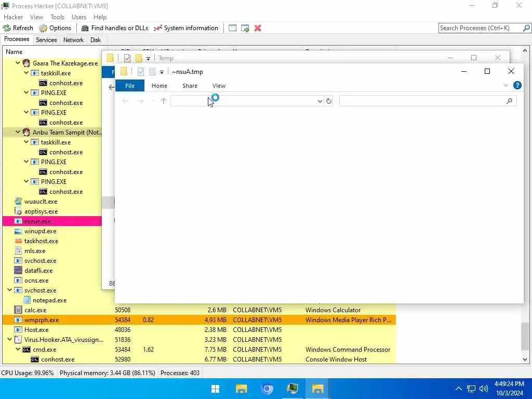This screenshot has height=399, width=532.
Task: Open File tab in ~nsuA.tmp window
Action: tap(130, 86)
